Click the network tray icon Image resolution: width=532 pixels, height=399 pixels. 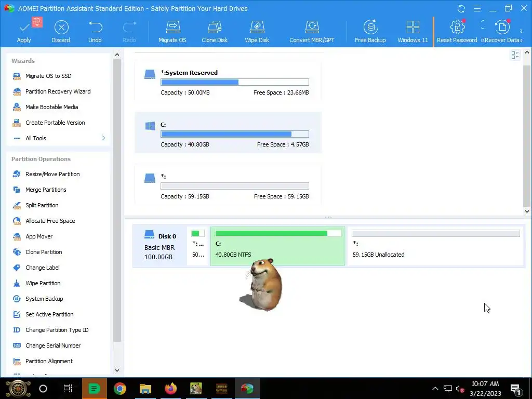447,389
